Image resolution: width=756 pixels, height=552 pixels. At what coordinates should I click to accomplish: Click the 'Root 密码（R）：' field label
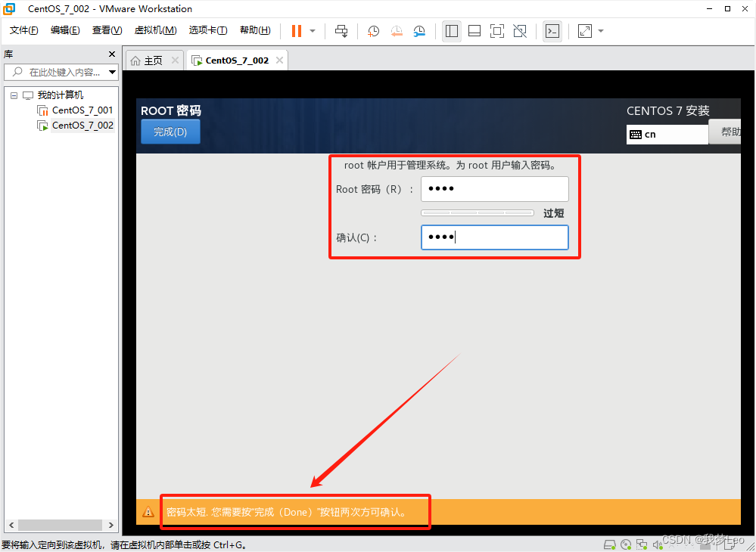375,189
